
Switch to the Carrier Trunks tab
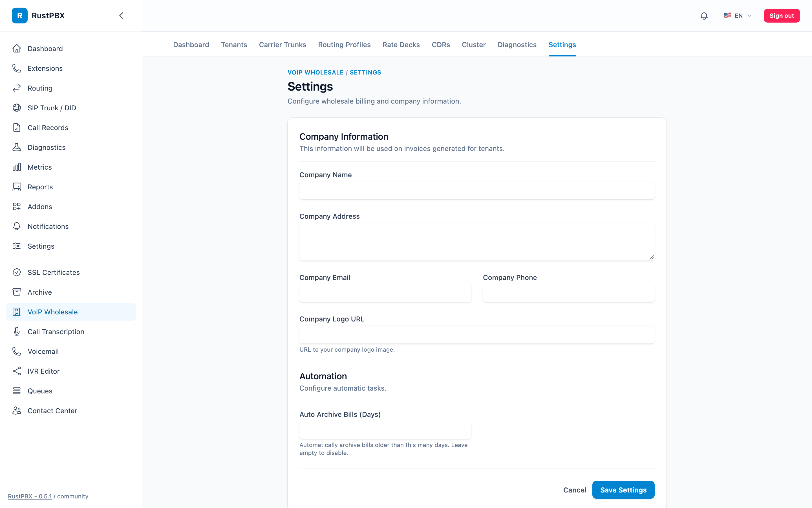[x=283, y=45]
